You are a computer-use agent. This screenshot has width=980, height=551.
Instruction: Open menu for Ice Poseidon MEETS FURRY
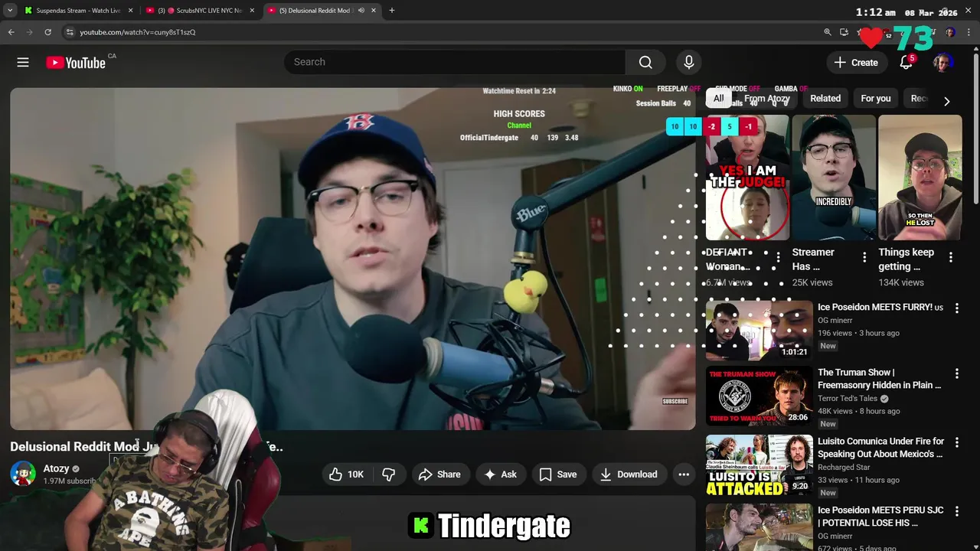click(956, 308)
